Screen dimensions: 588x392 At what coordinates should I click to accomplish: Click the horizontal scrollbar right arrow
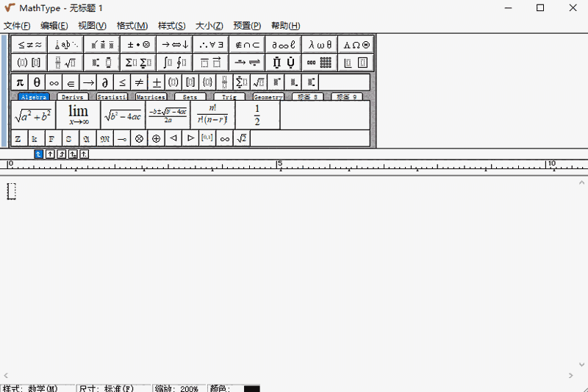click(x=570, y=376)
